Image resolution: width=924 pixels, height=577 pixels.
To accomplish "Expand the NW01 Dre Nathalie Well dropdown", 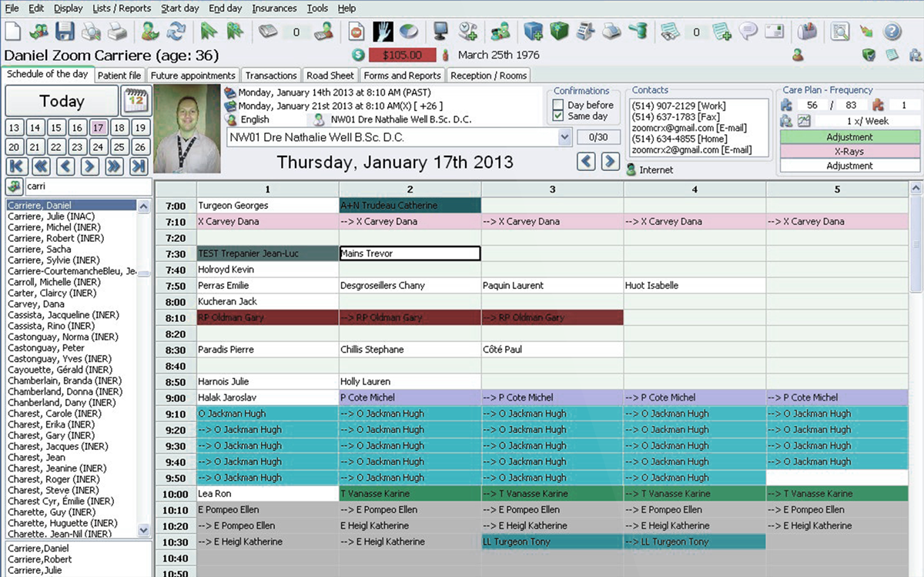I will (564, 137).
